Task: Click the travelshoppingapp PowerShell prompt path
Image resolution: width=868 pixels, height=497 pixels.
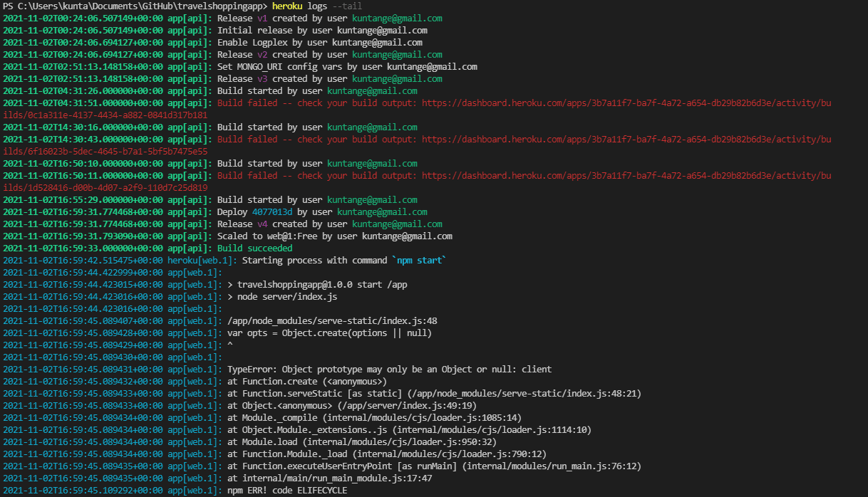Action: (x=134, y=6)
